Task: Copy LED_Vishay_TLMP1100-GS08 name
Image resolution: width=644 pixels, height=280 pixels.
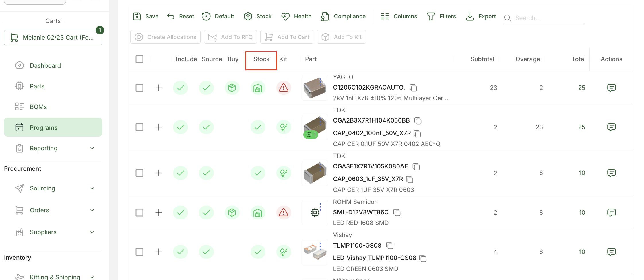Action: click(x=423, y=258)
